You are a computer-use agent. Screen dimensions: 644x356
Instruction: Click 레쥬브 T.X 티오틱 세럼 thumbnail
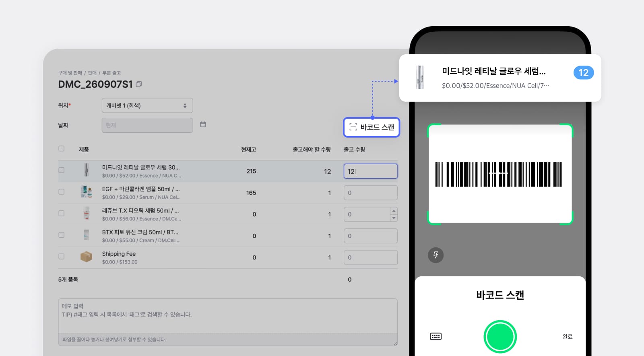coord(86,213)
